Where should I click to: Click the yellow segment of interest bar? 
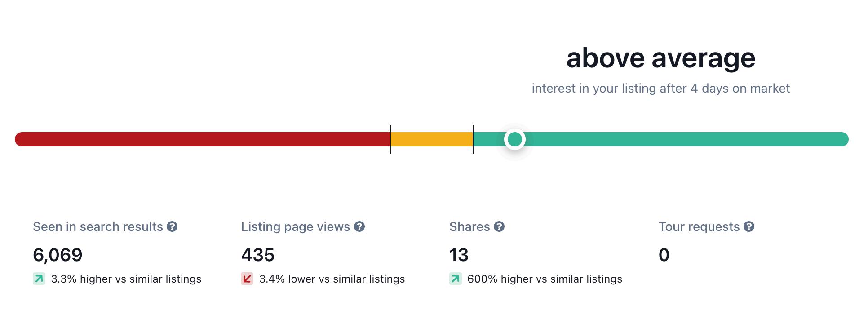(x=432, y=139)
